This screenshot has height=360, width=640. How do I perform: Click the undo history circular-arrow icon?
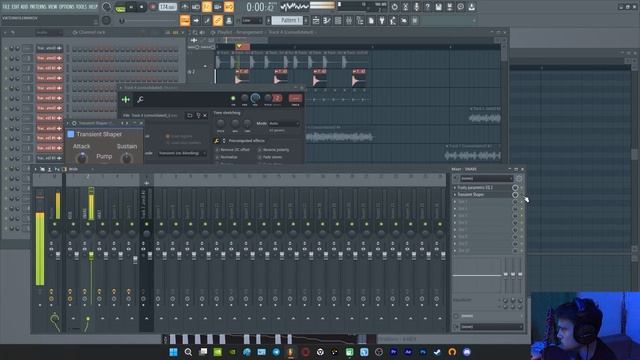(x=394, y=7)
